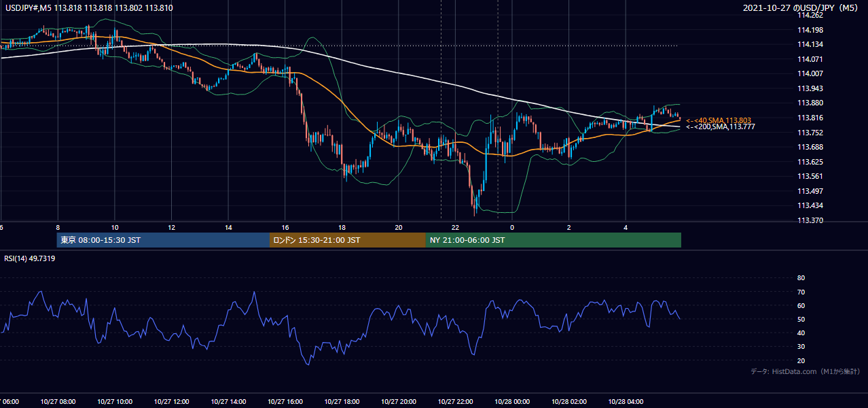
Task: Select the NY 21:00-06:00 JST session bar
Action: pos(554,240)
